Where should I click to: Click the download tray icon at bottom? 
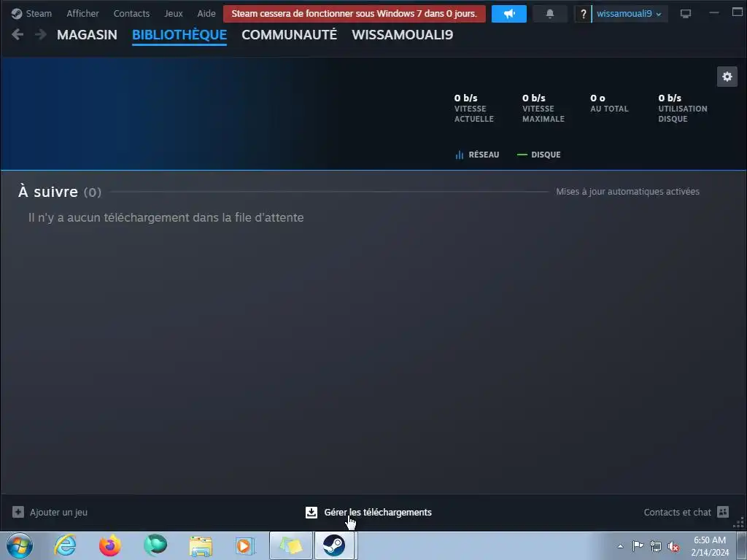click(x=311, y=513)
